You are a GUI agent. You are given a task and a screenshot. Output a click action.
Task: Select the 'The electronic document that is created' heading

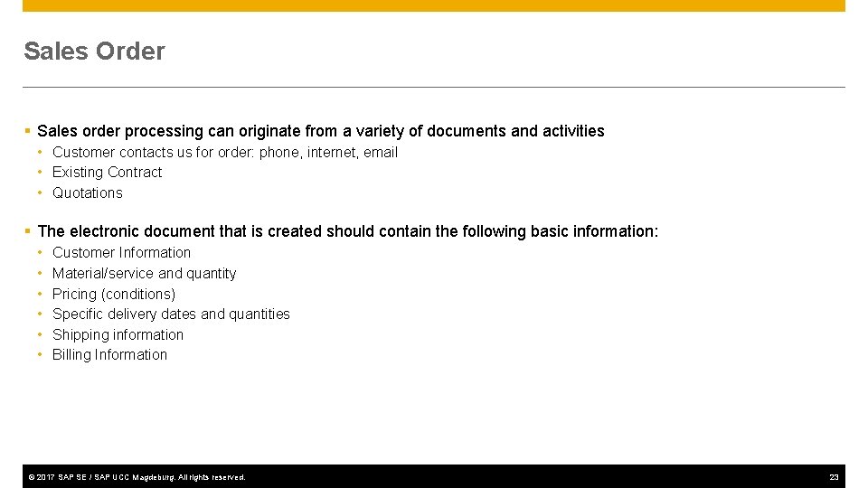(x=347, y=231)
